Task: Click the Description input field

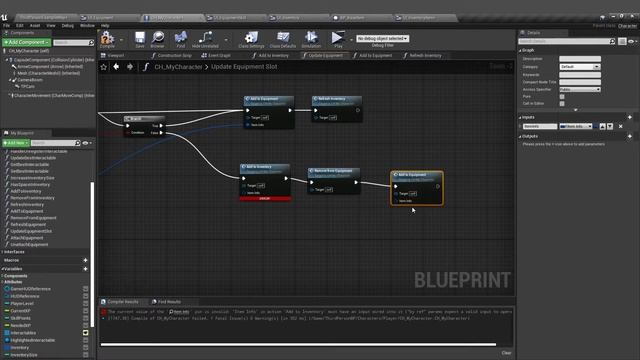Action: [580, 59]
